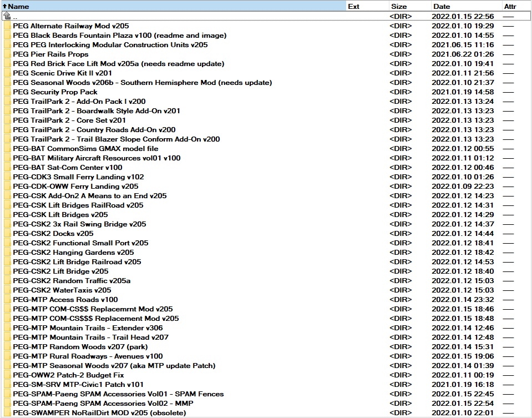Select PEG TrailPark 2 - Boardwalk Style Add-On v201

coord(97,110)
